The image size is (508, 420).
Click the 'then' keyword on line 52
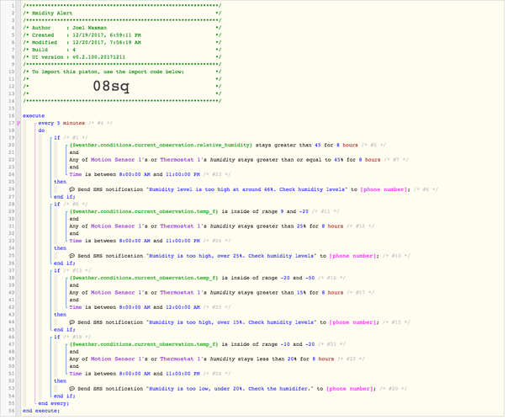point(60,381)
